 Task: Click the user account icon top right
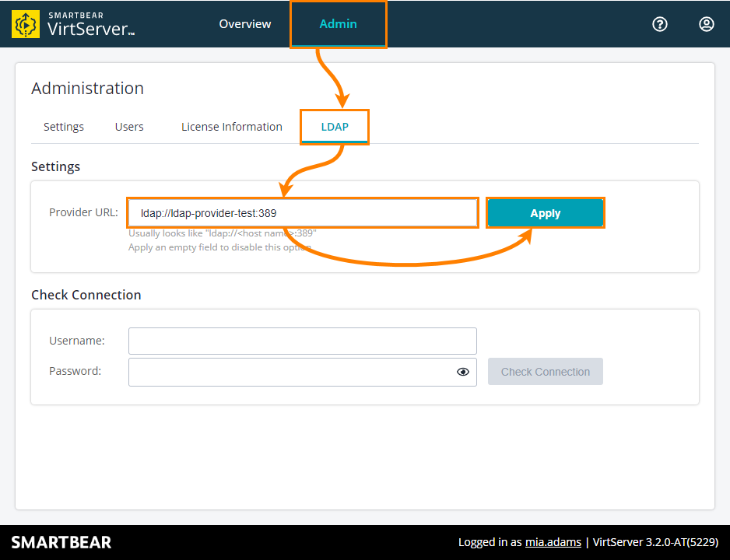706,24
